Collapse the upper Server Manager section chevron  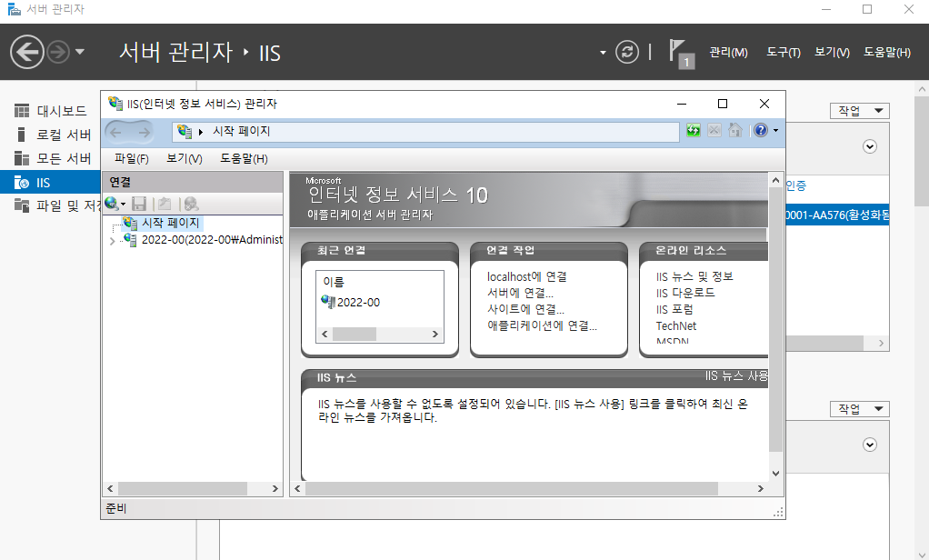870,146
